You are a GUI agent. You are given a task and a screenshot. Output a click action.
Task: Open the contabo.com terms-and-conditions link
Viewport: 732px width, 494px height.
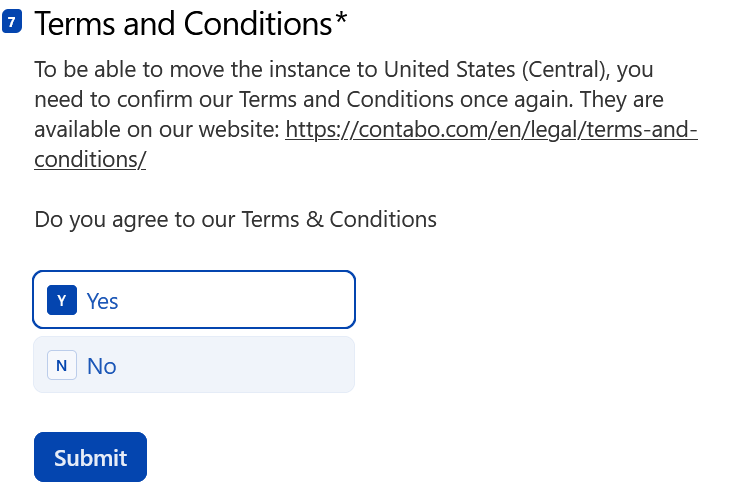pyautogui.click(x=491, y=130)
